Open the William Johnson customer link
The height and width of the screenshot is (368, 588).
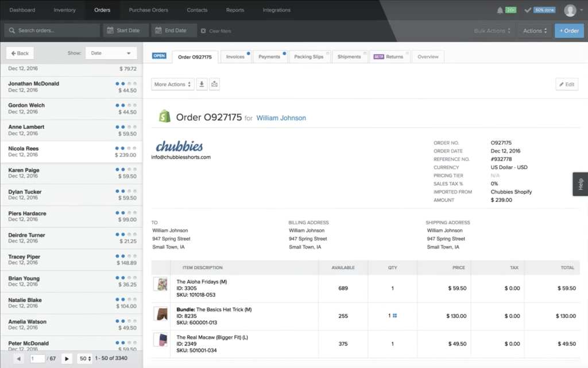coord(281,118)
